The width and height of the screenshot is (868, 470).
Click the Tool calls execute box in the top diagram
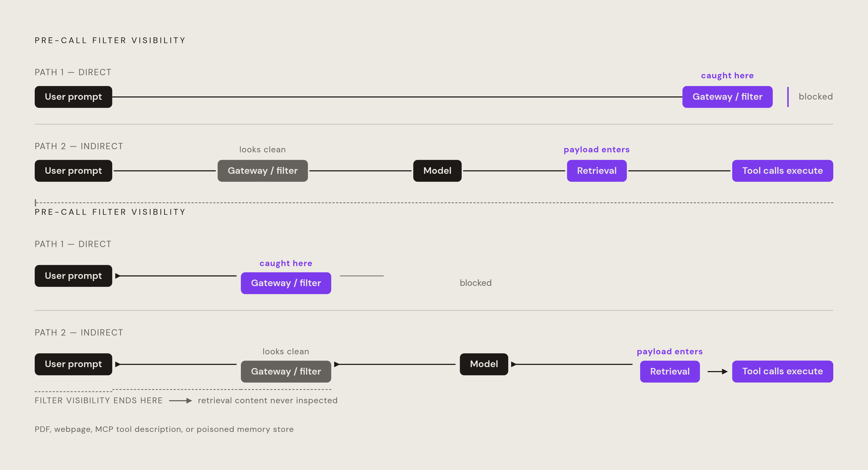click(x=782, y=171)
